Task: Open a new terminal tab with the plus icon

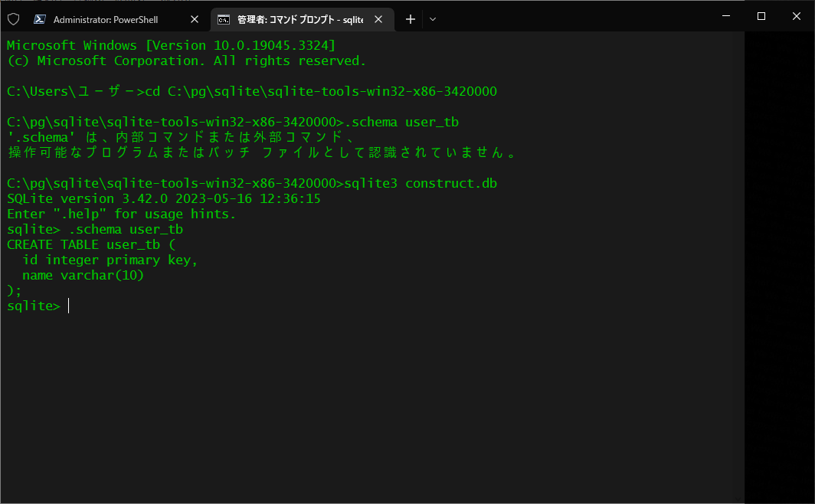Action: [410, 18]
